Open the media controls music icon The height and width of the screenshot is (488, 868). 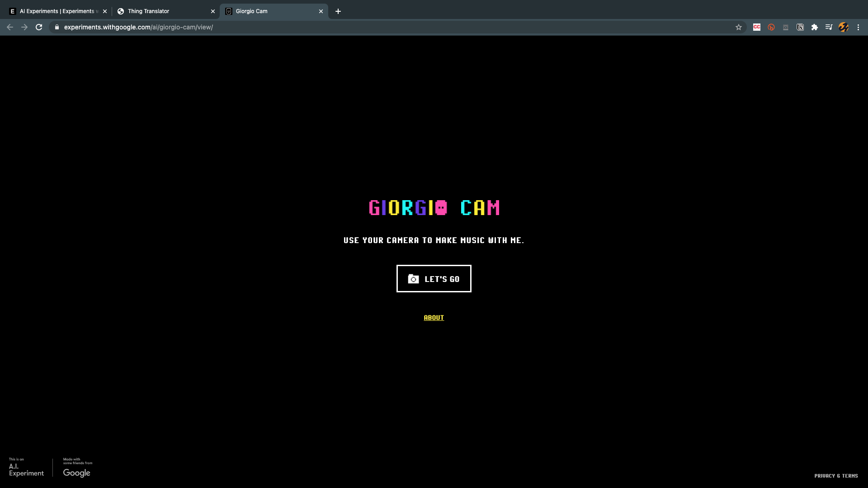pos(829,27)
